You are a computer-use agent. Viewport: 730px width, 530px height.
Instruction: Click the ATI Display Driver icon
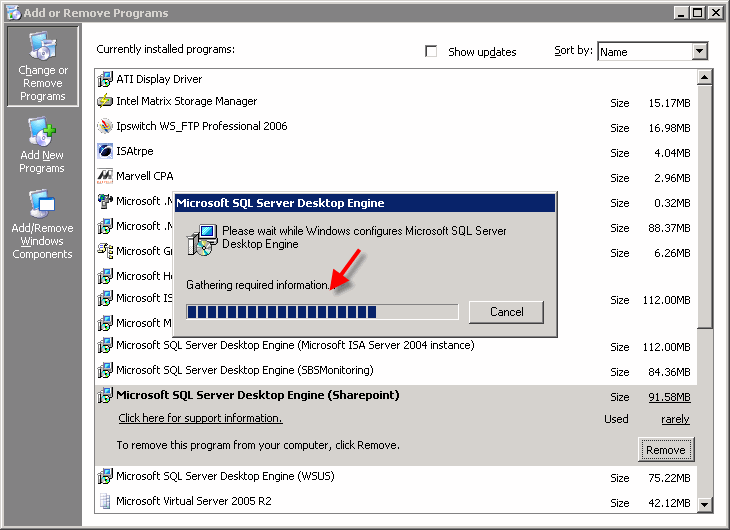(105, 79)
